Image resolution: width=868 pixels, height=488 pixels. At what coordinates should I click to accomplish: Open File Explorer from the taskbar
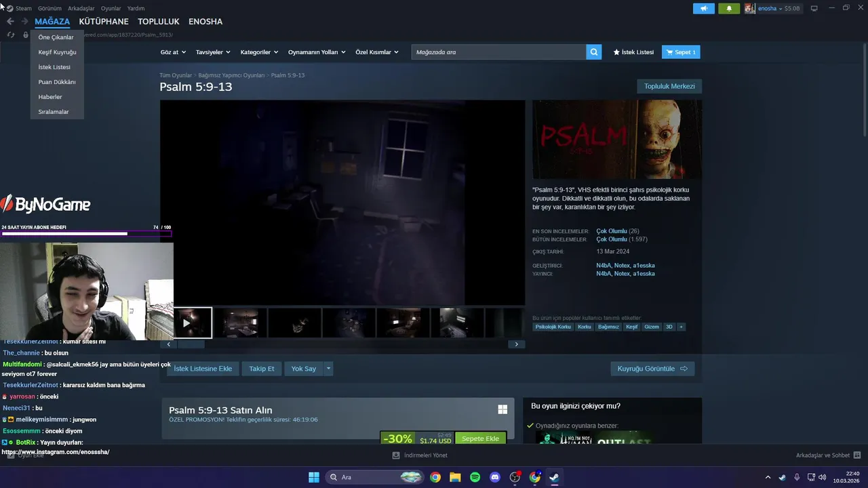pyautogui.click(x=455, y=477)
